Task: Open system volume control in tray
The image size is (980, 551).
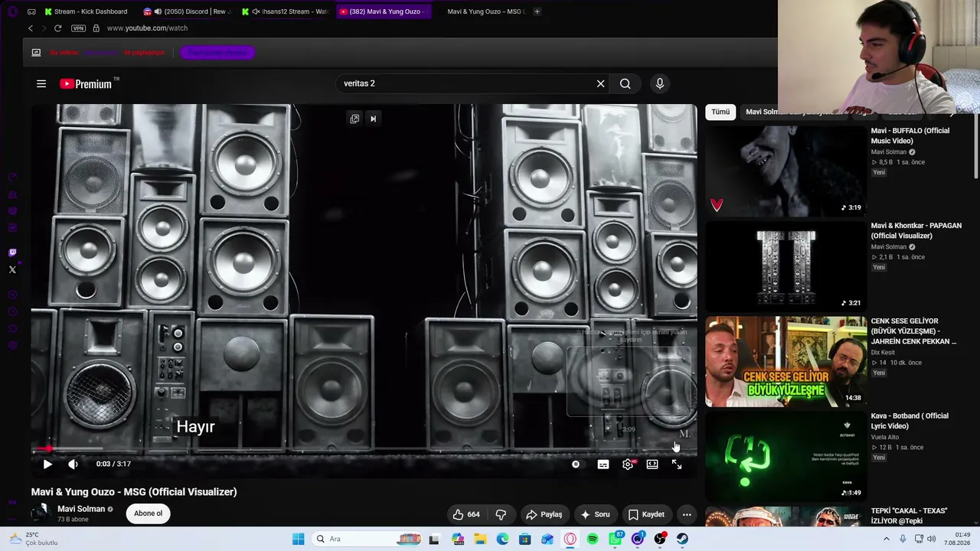Action: click(x=931, y=539)
